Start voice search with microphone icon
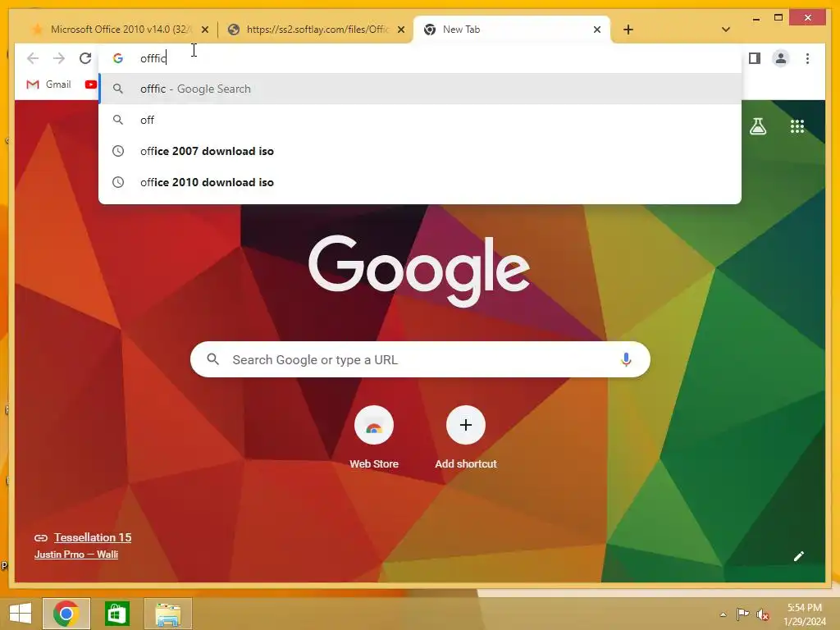Viewport: 840px width, 630px height. click(x=626, y=359)
